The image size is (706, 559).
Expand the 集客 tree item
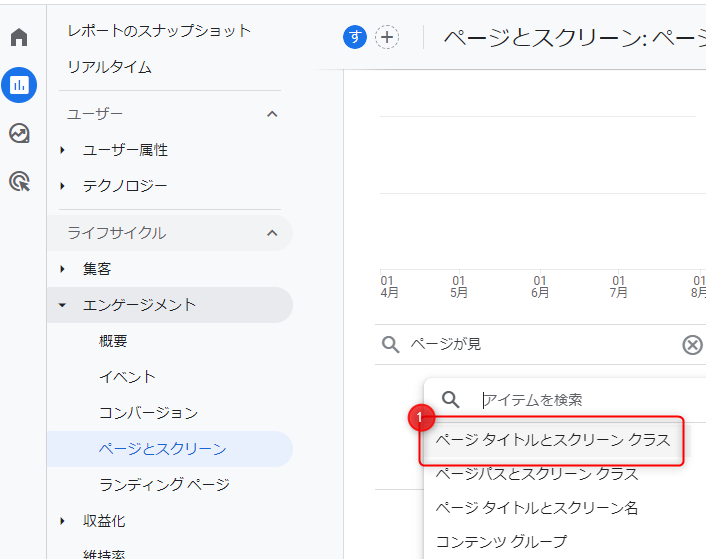pos(62,269)
